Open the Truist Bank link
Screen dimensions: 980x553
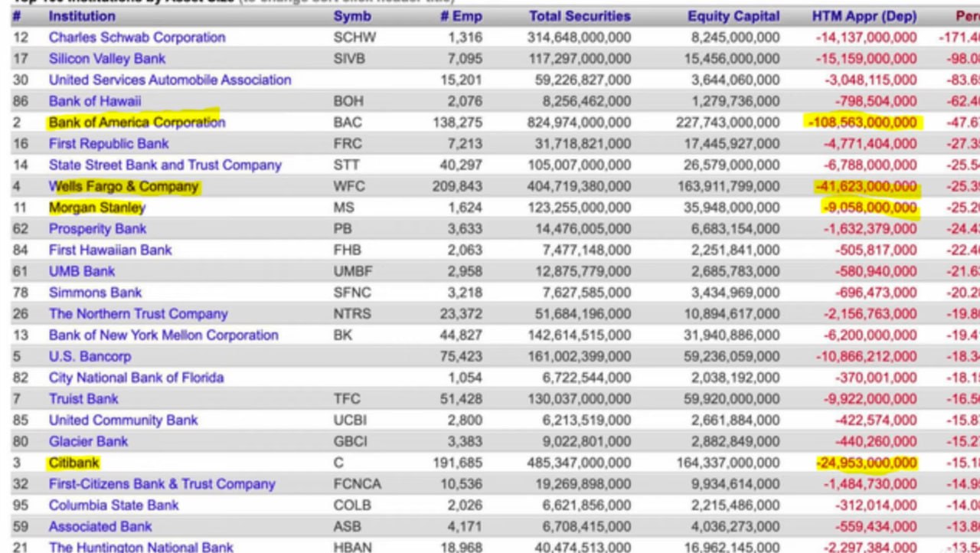[83, 398]
